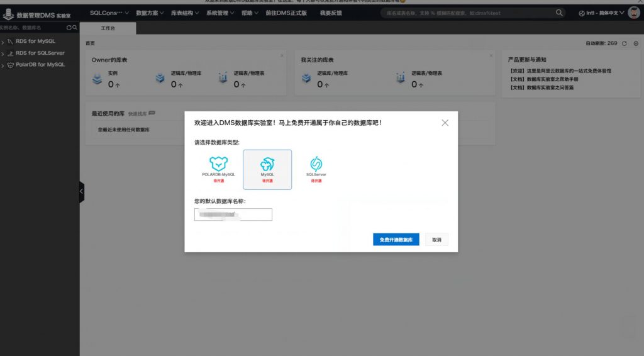Viewport: 644px width, 356px height.
Task: Click 逻辑表/物理表 icon in 我关注 card
Action: [x=401, y=77]
